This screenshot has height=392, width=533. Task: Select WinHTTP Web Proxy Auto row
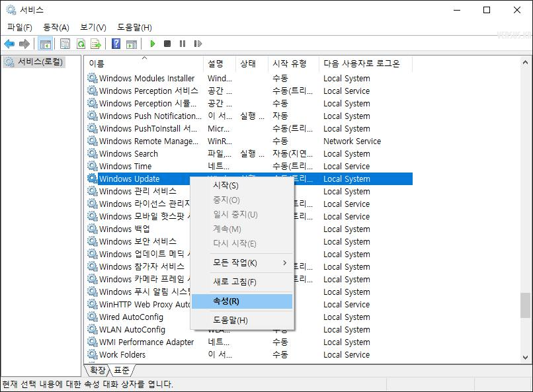249,304
